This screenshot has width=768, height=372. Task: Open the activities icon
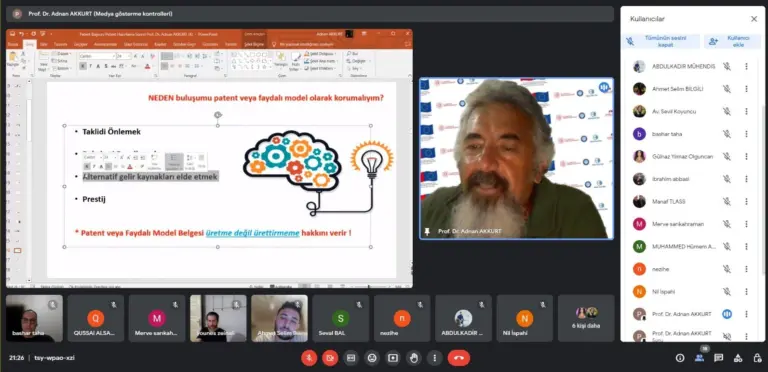[738, 358]
